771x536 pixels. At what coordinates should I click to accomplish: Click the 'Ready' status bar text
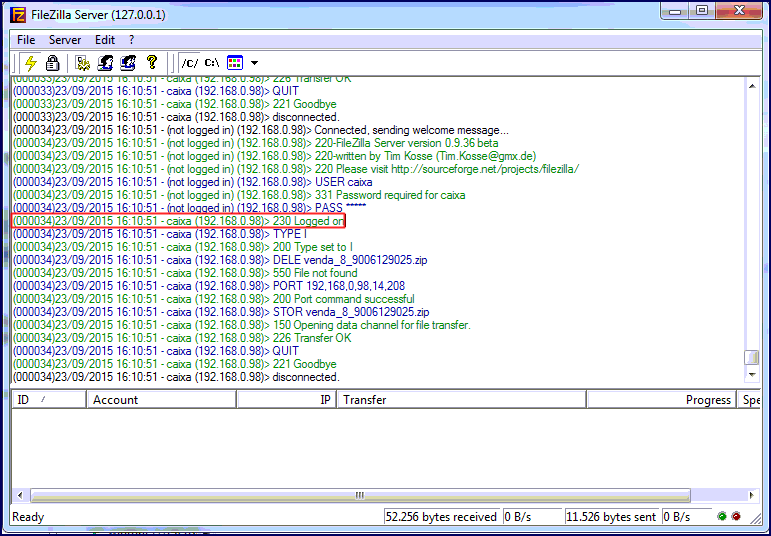click(x=28, y=517)
